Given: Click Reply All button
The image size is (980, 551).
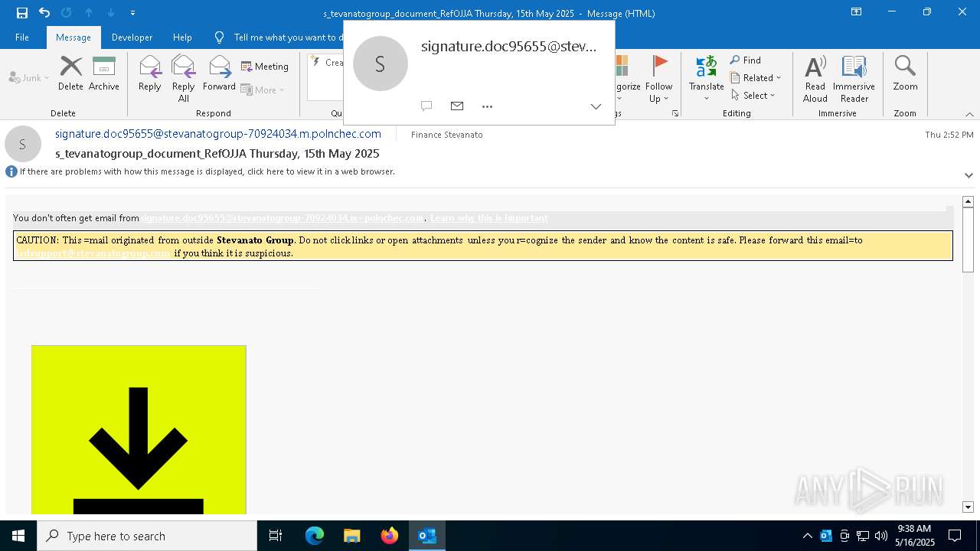Looking at the screenshot, I should coord(184,78).
